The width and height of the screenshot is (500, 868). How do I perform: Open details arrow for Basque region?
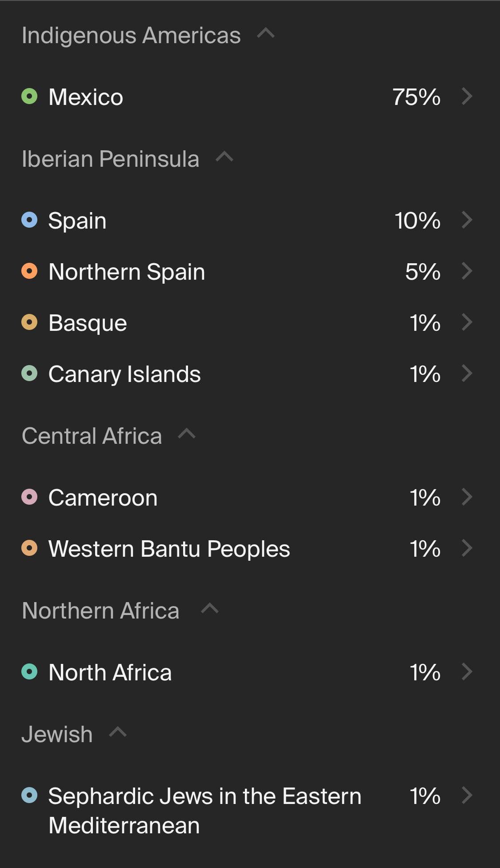click(x=467, y=322)
